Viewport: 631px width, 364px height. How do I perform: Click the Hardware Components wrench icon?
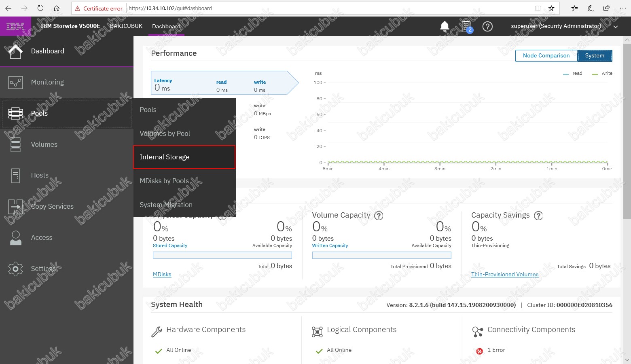(157, 332)
